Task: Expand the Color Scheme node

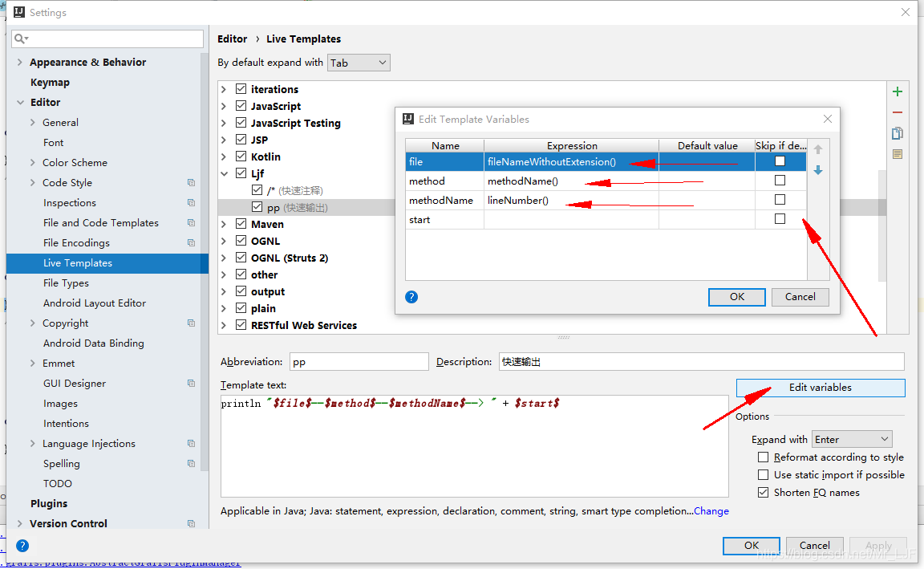Action: (x=32, y=162)
